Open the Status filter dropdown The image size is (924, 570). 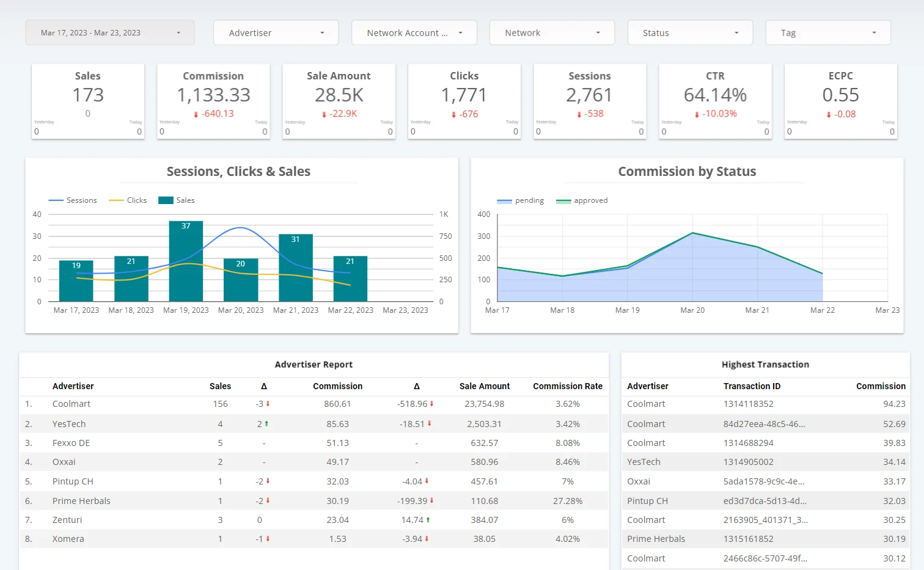690,33
